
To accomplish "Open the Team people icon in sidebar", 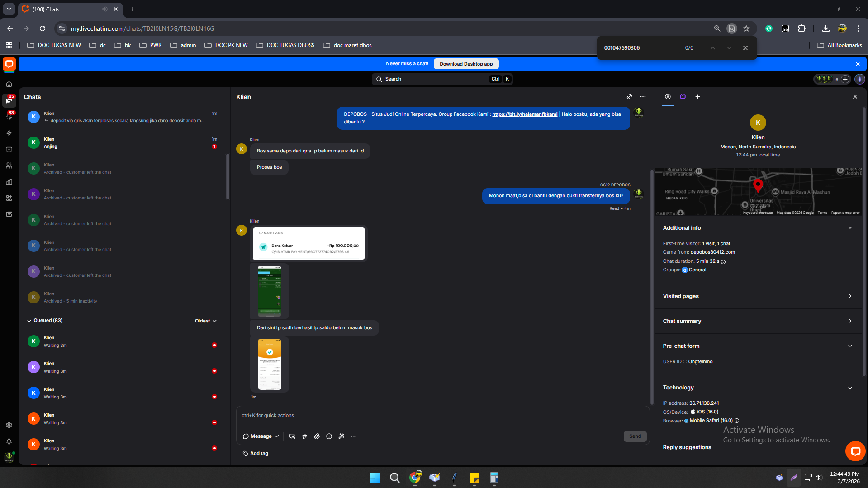I will tap(9, 166).
